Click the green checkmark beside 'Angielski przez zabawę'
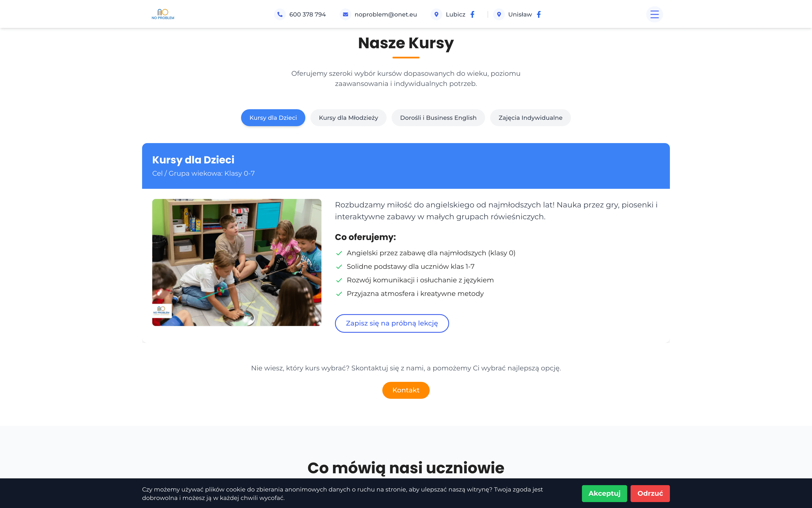Screen dimensions: 812x508 pyautogui.click(x=339, y=253)
